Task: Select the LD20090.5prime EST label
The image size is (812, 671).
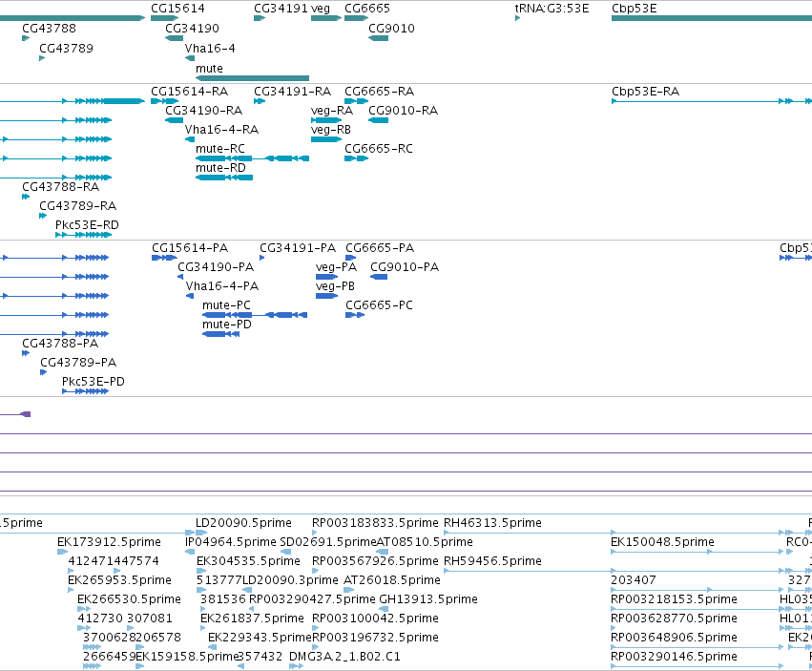Action: [x=243, y=523]
